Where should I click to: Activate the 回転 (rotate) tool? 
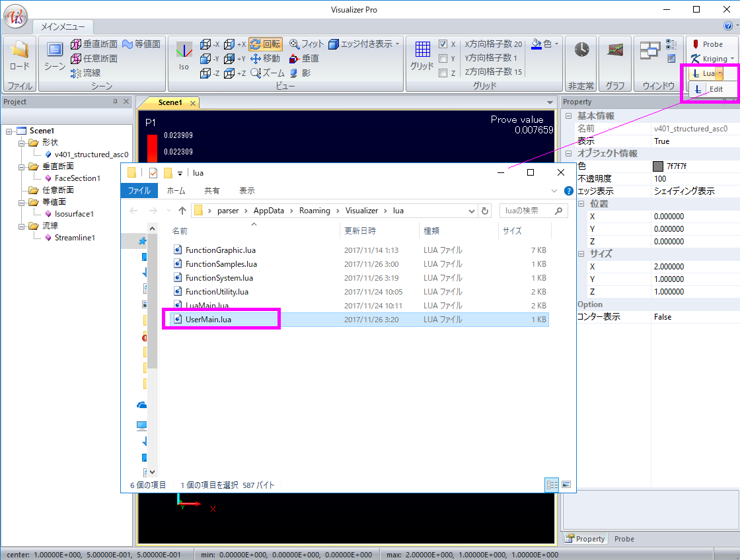point(266,44)
